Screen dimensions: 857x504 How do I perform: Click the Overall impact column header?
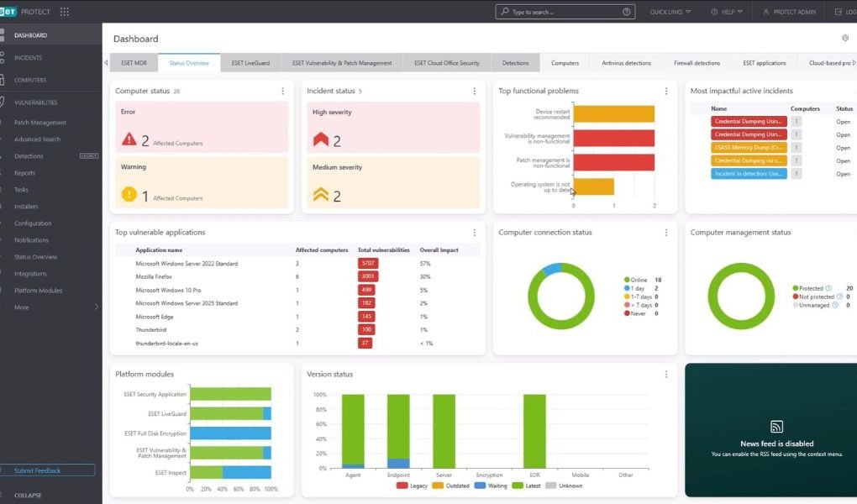pos(439,249)
